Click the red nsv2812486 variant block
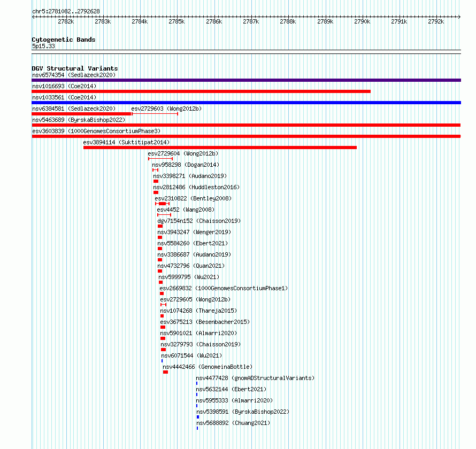 (156, 192)
